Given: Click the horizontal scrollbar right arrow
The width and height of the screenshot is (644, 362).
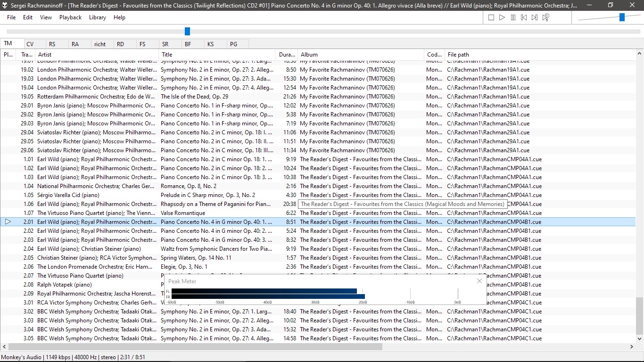Looking at the screenshot, I should [632, 347].
